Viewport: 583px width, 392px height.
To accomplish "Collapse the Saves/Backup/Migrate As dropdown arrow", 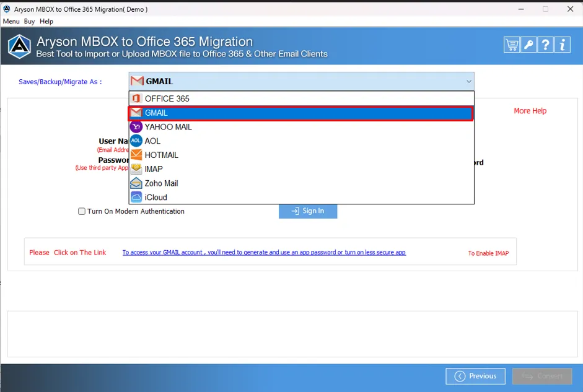I will (468, 81).
